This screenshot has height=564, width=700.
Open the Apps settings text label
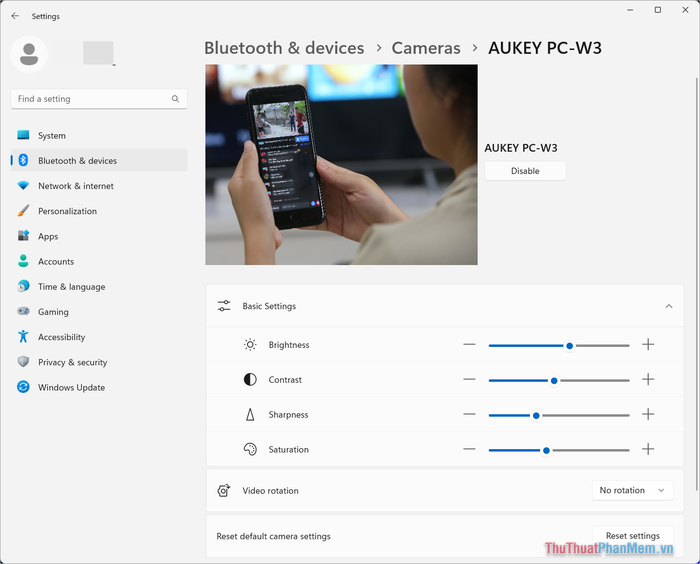point(48,236)
